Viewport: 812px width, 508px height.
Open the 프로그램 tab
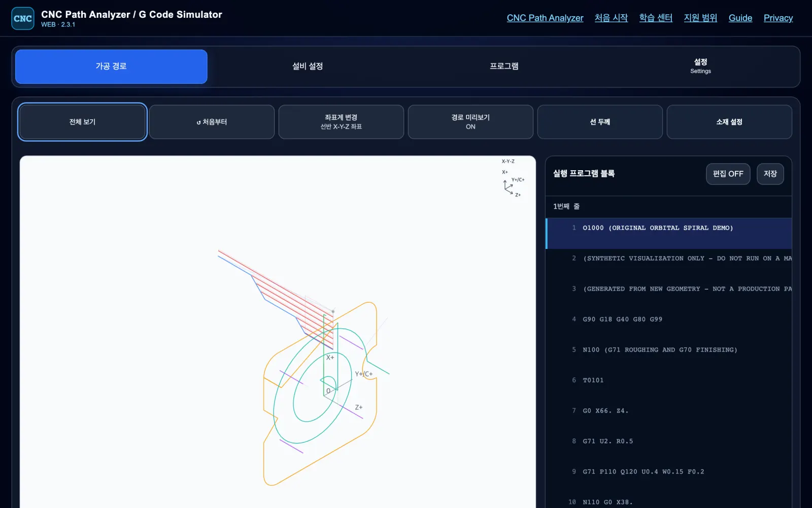coord(504,66)
